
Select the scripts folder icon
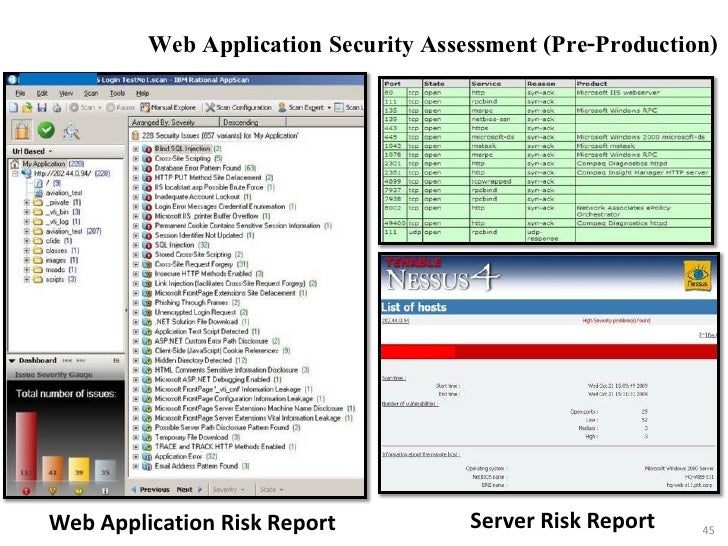pos(38,280)
